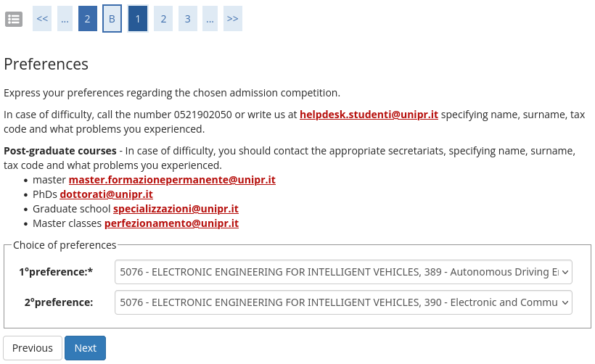Expand the 1° preference dropdown
The height and width of the screenshot is (364, 595).
[343, 272]
